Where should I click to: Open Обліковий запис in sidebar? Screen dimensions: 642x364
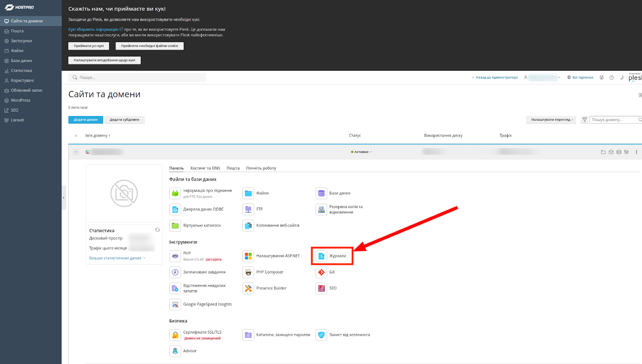(x=31, y=90)
